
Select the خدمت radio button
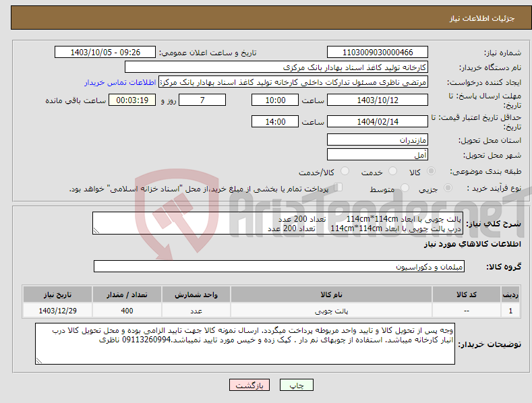392,171
